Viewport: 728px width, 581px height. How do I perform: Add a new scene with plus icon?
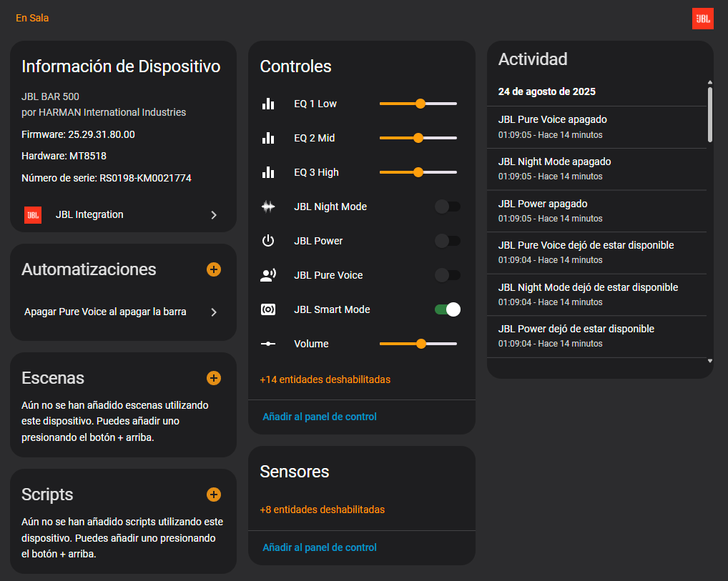coord(213,378)
